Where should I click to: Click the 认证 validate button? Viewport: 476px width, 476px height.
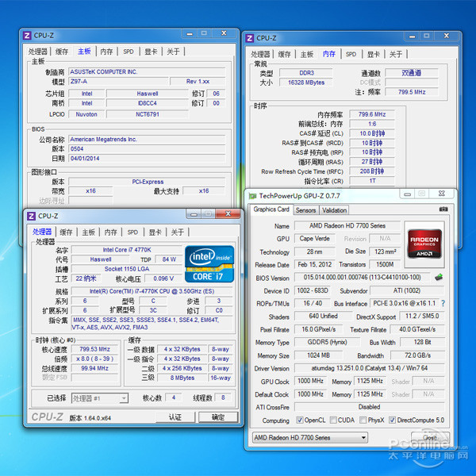[x=175, y=417]
